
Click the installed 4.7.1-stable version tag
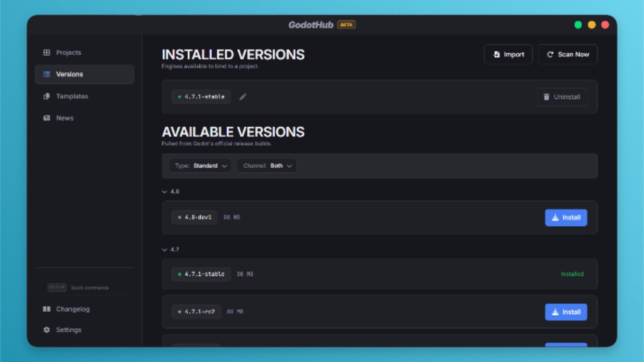[201, 97]
